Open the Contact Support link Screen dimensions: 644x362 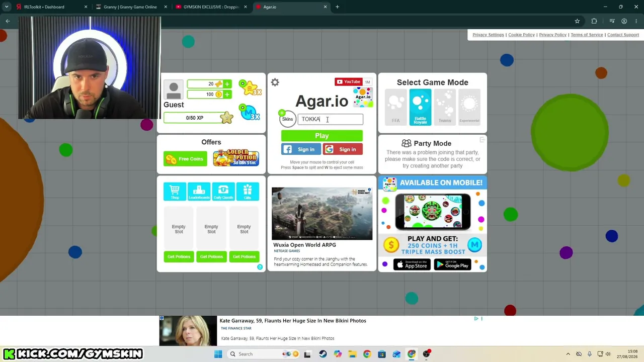point(623,35)
